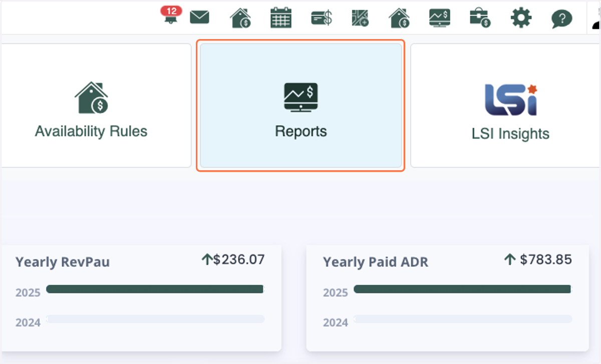Click the up arrow beside $783.85
601x364 pixels.
coord(510,259)
